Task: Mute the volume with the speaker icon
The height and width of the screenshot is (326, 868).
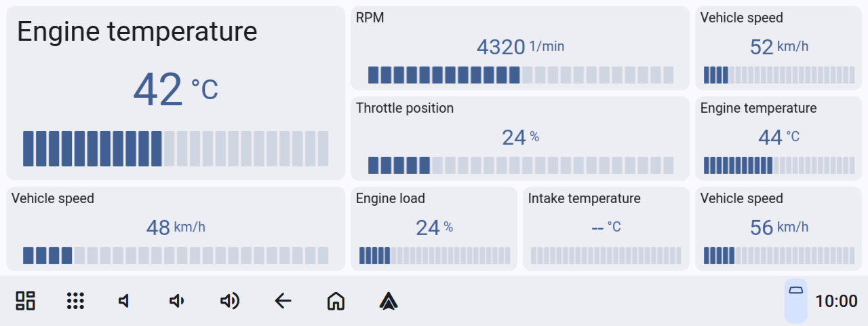Action: [x=125, y=301]
